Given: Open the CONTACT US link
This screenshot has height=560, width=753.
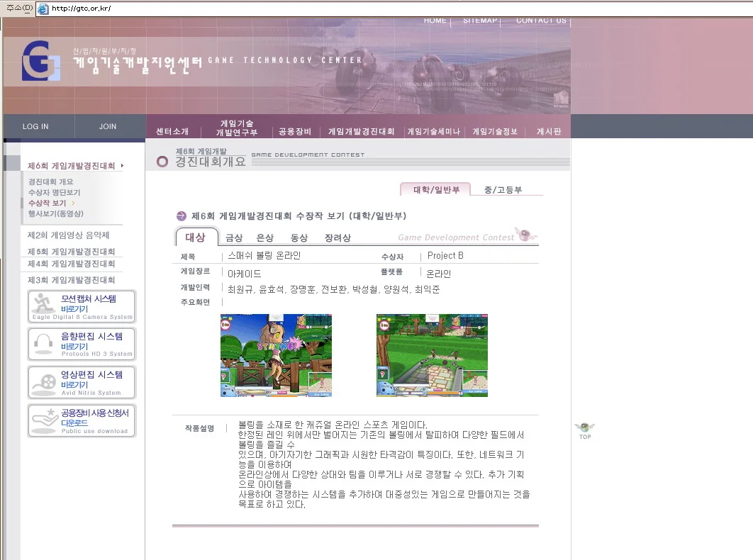Looking at the screenshot, I should [541, 20].
